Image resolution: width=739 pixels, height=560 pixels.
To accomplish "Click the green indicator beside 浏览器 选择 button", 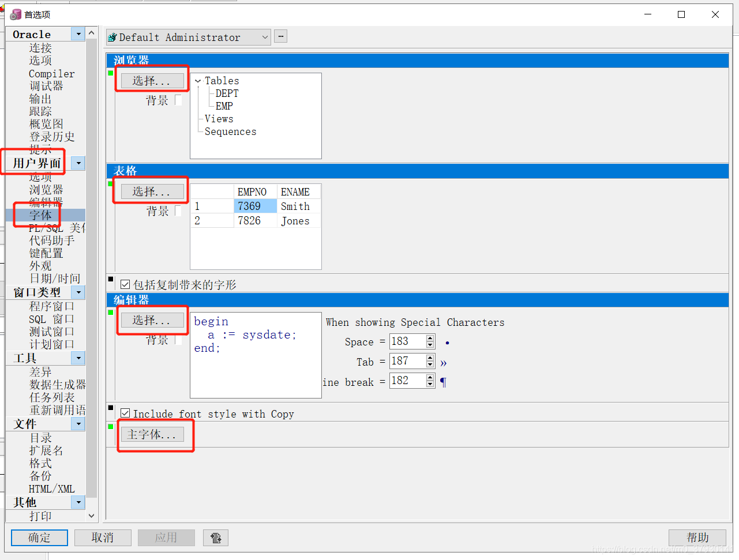I will pyautogui.click(x=111, y=74).
